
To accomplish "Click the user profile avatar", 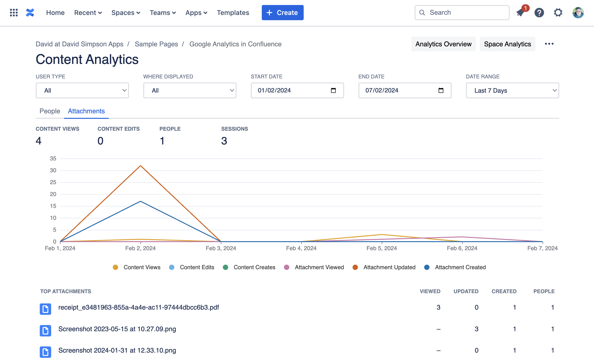I will [x=578, y=13].
